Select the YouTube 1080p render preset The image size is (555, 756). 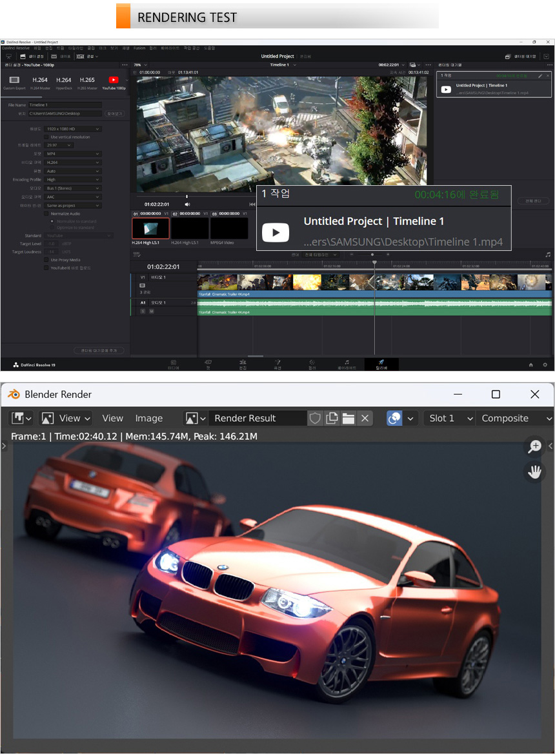(x=114, y=81)
